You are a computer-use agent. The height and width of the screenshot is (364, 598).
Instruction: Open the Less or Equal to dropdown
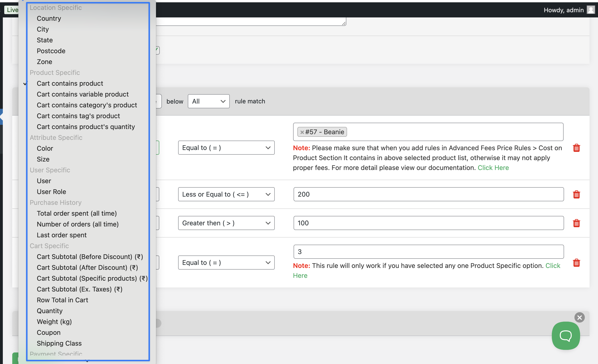[226, 194]
